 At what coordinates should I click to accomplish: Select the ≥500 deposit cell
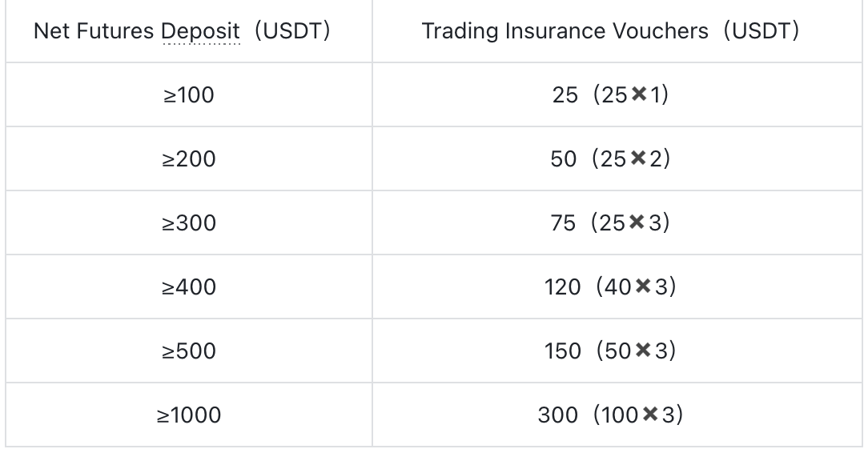(189, 351)
